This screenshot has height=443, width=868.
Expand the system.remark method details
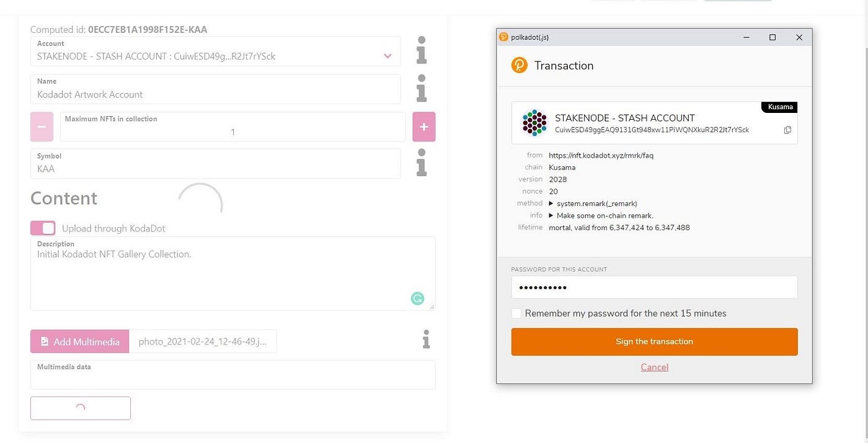tap(551, 204)
